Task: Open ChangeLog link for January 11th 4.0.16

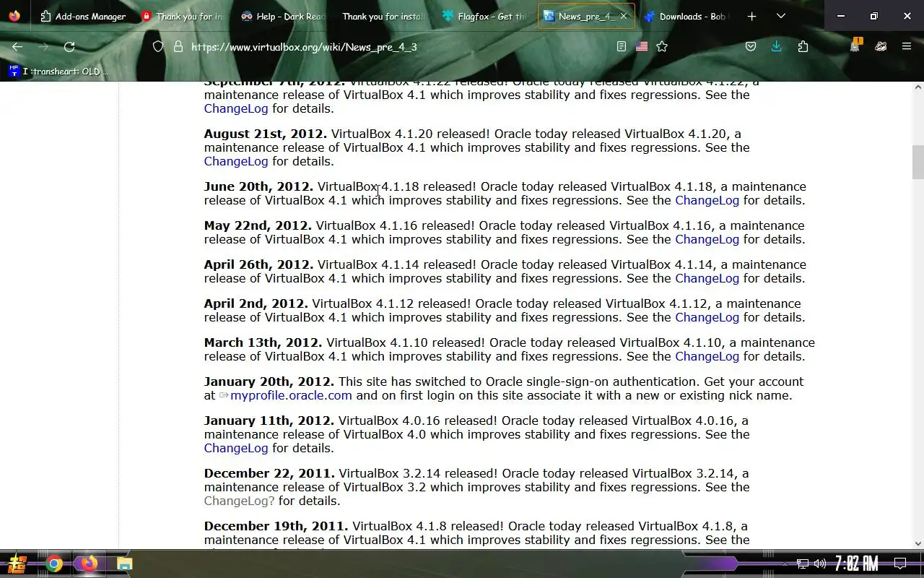Action: [236, 448]
